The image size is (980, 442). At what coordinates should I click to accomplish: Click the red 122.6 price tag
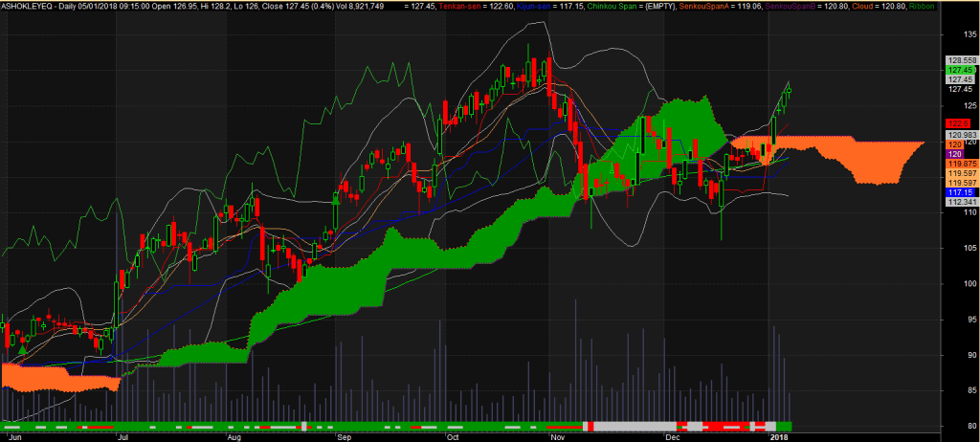(958, 123)
